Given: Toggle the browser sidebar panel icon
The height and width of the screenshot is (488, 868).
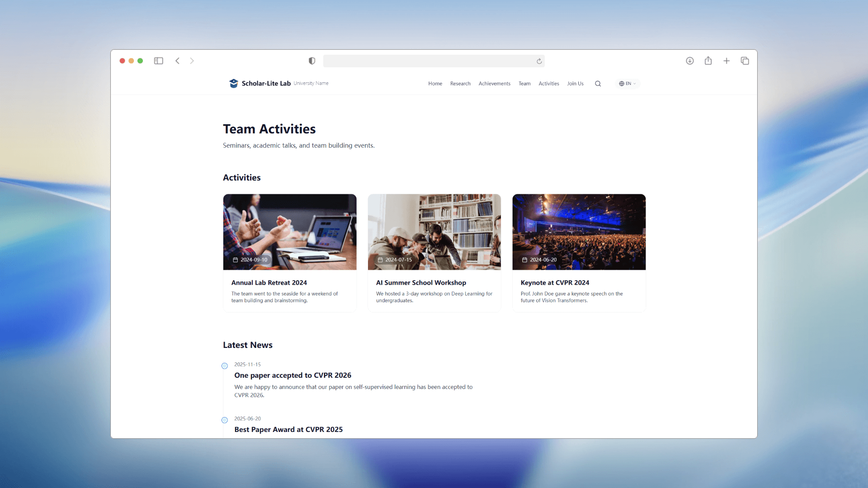Looking at the screenshot, I should click(x=158, y=61).
